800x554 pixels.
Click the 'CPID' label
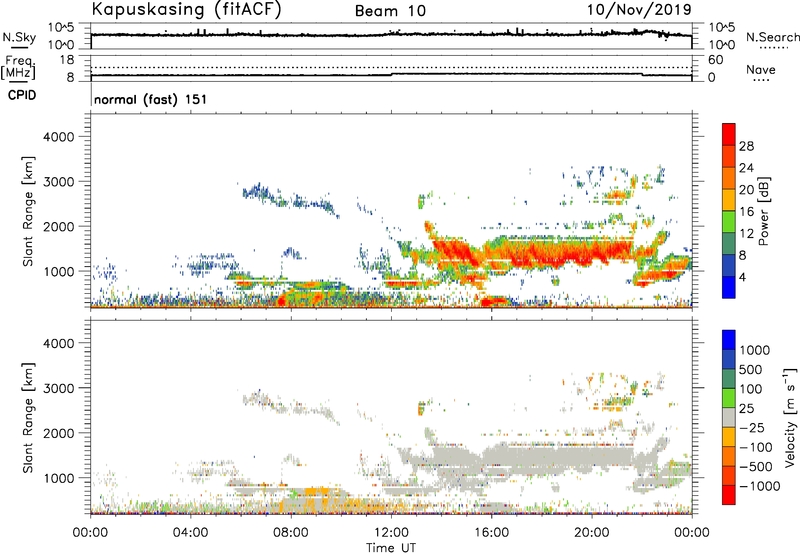click(x=22, y=95)
